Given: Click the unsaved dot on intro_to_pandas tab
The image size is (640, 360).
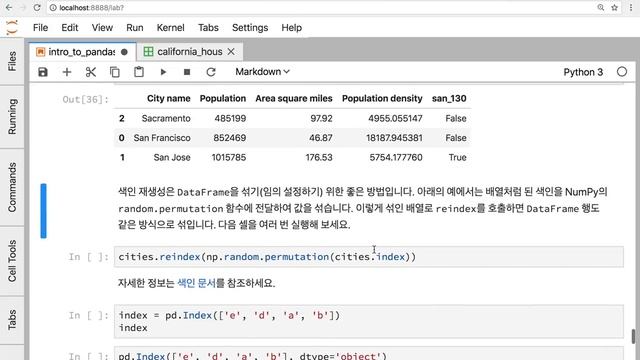Looking at the screenshot, I should (x=124, y=52).
